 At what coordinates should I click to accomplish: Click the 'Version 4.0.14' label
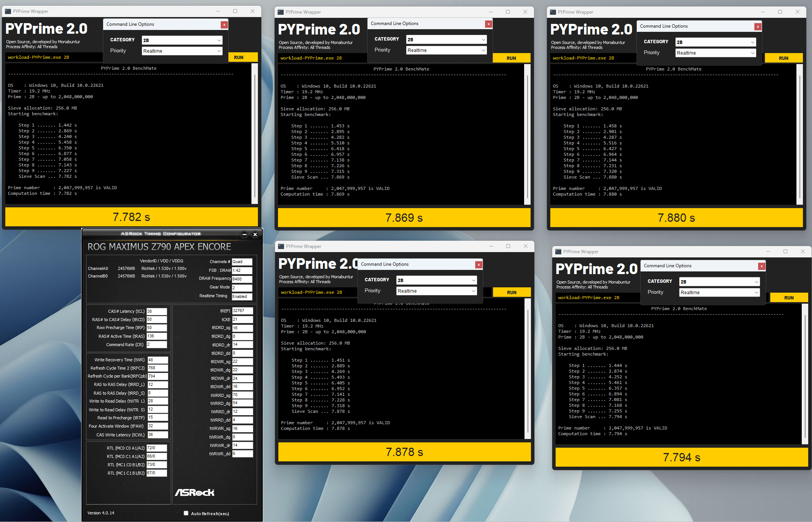pos(101,513)
